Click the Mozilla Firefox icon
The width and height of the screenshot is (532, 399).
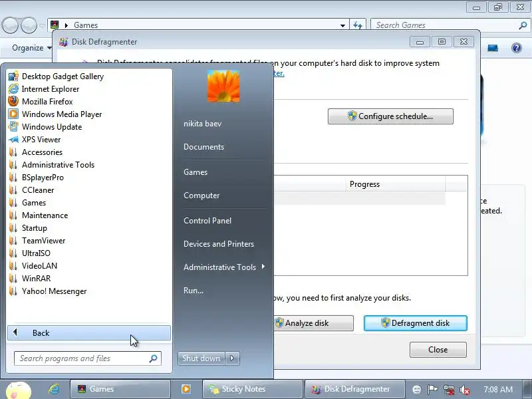click(13, 102)
